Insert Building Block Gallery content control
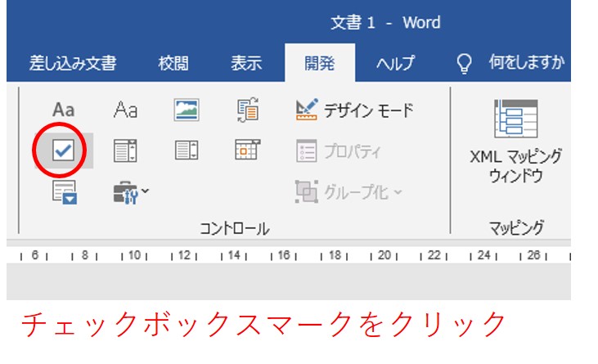This screenshot has width=598, height=364. coord(247,110)
